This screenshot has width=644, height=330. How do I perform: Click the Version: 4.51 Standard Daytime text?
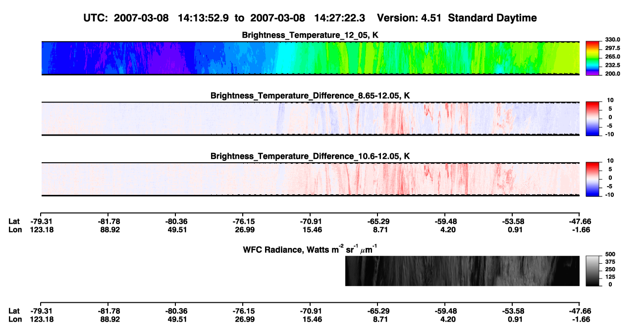pyautogui.click(x=457, y=18)
